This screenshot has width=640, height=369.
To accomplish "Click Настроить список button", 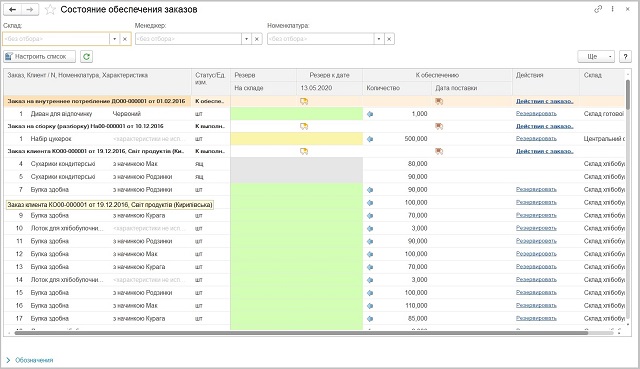I will pyautogui.click(x=40, y=56).
